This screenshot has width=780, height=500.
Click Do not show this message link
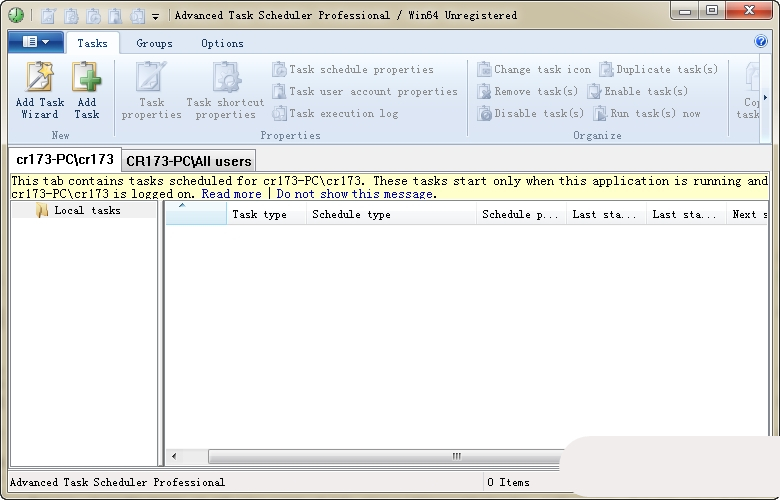click(355, 194)
